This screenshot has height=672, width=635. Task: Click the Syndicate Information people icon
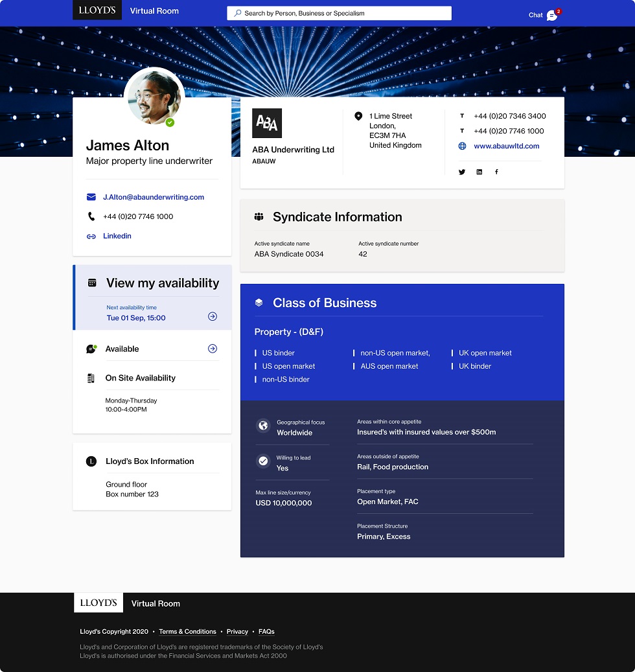259,217
